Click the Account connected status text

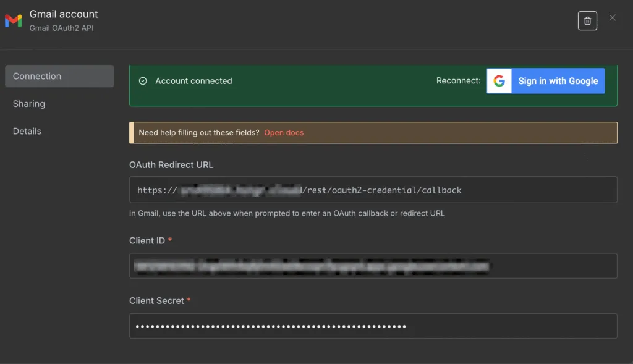195,80
